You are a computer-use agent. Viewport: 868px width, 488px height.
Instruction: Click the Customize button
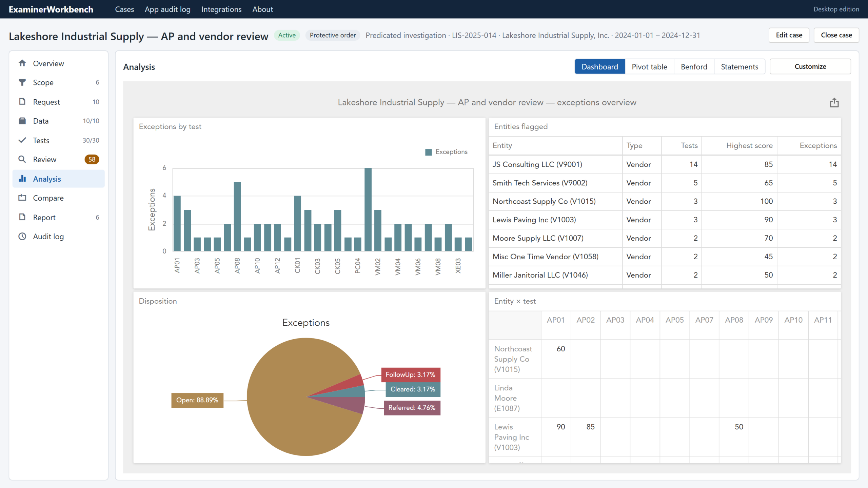click(x=810, y=66)
